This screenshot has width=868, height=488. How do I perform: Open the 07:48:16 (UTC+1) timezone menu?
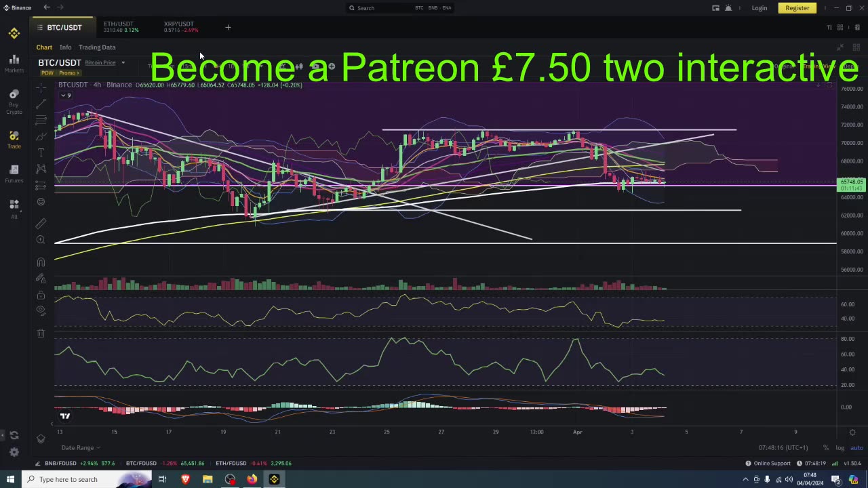click(783, 447)
